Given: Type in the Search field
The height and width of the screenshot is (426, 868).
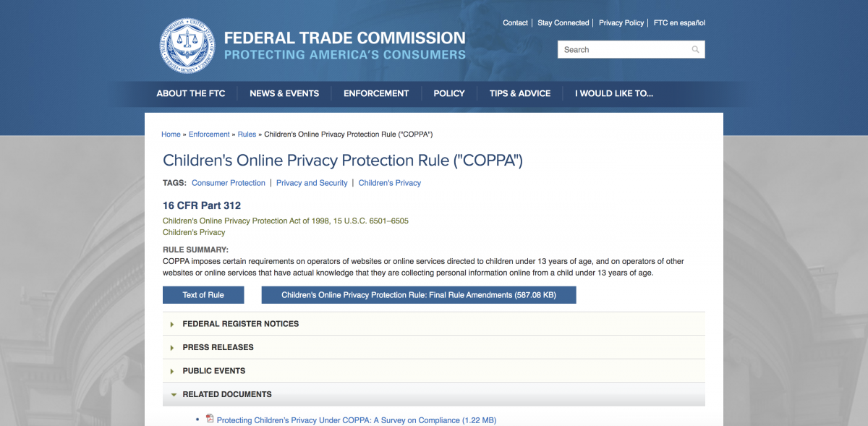Looking at the screenshot, I should click(x=622, y=50).
